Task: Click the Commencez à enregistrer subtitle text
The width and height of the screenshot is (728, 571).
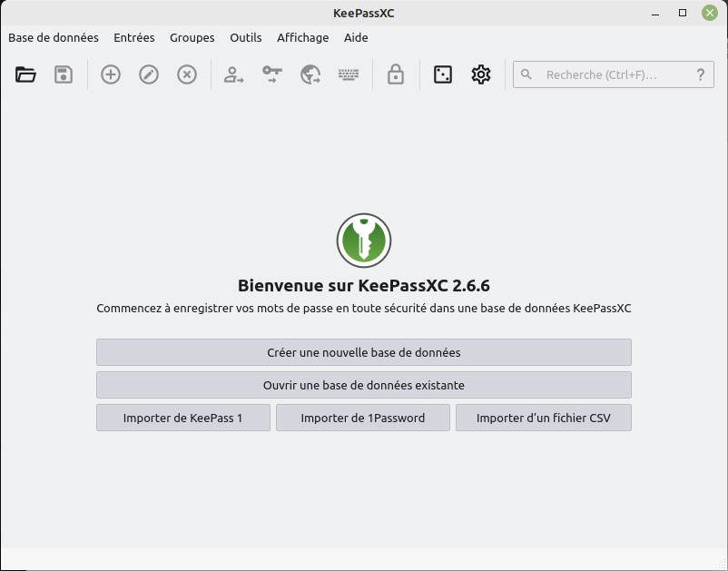Action: coord(364,309)
